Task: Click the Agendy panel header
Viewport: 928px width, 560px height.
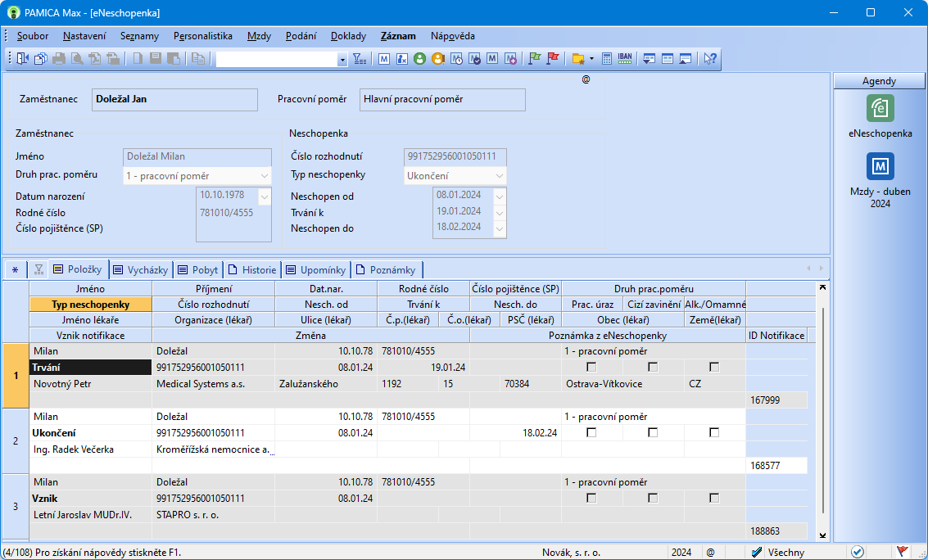Action: [879, 81]
